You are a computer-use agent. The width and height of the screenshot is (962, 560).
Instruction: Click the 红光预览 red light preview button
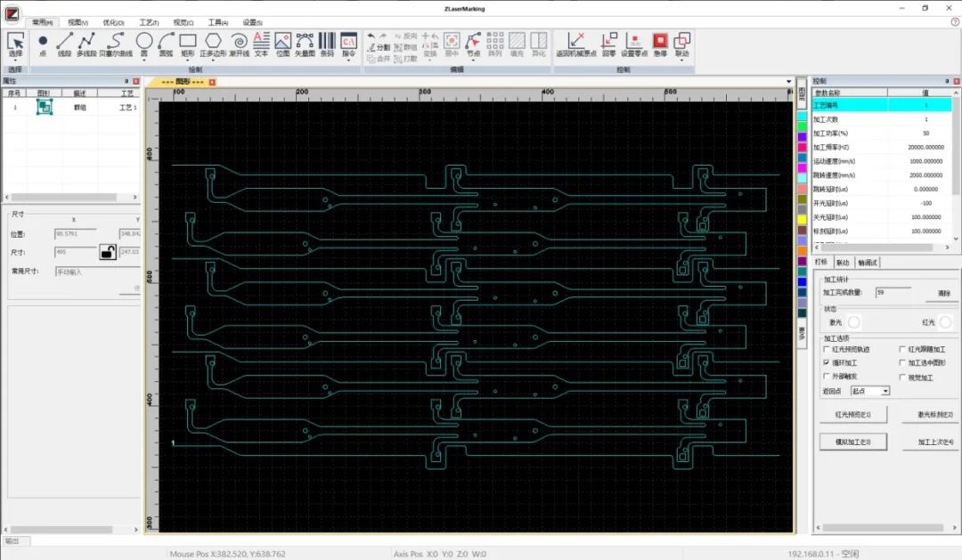852,414
